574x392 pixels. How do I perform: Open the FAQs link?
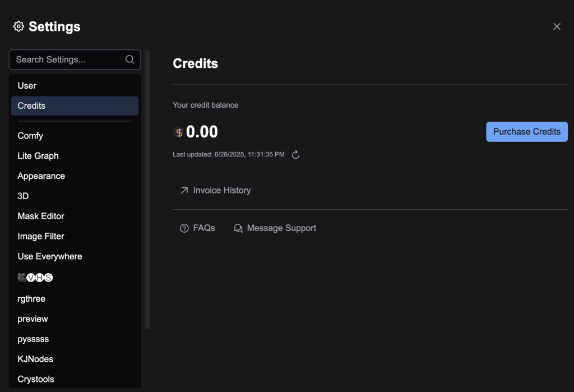pyautogui.click(x=197, y=228)
